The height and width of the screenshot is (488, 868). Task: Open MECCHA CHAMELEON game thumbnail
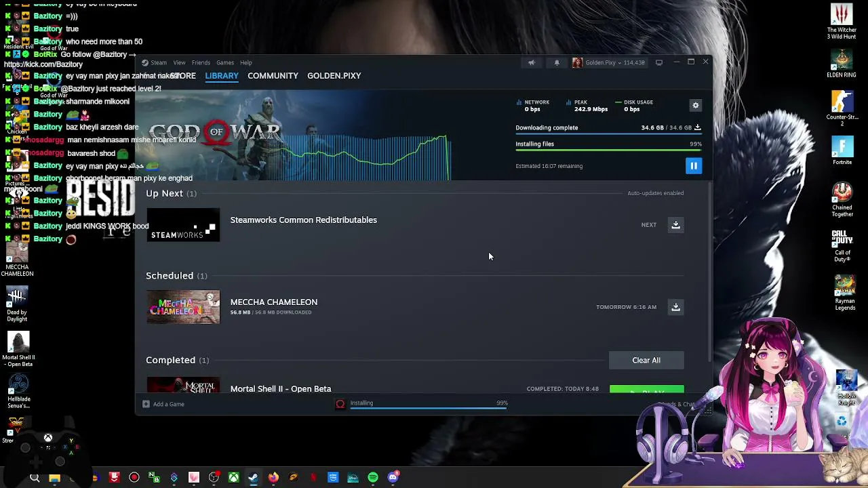[183, 307]
